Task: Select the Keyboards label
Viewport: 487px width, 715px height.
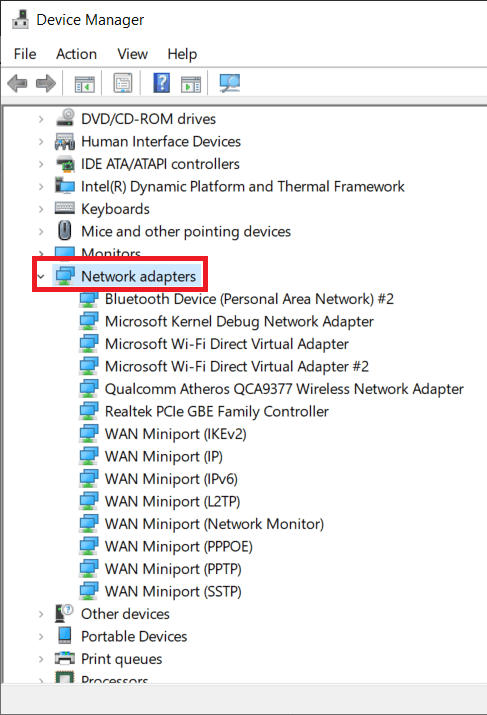Action: point(115,209)
